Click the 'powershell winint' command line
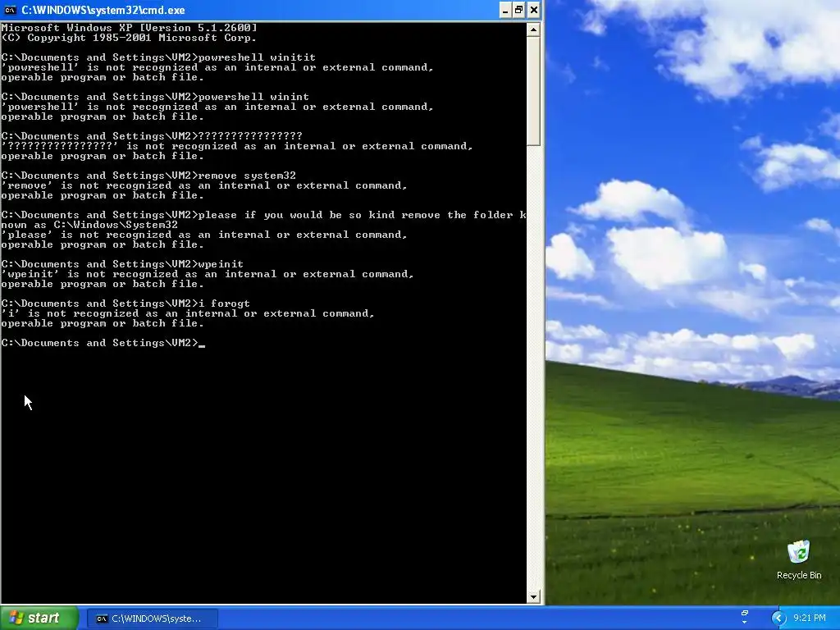Viewport: 840px width, 630px height. click(155, 97)
